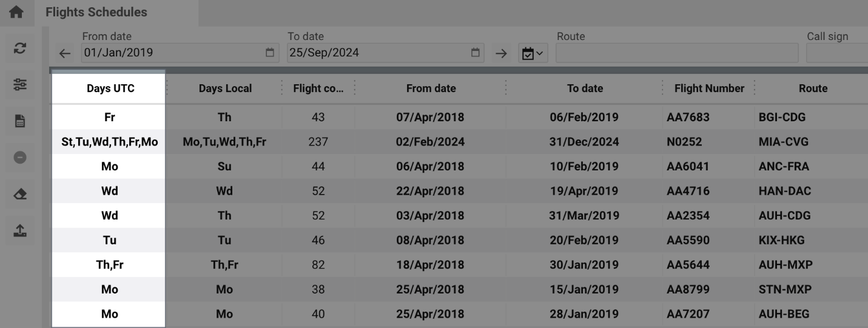
Task: Open the filter sliders settings icon
Action: point(19,86)
